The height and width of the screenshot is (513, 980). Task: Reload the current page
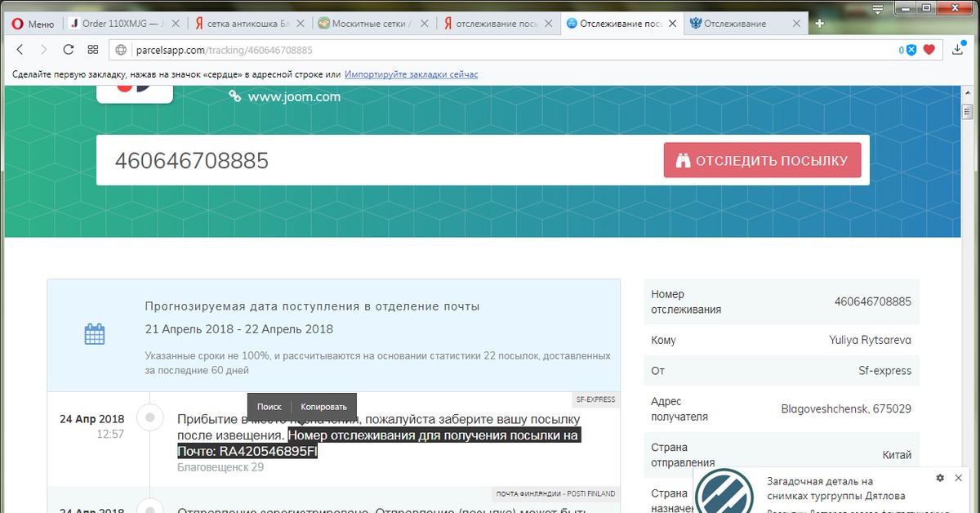[x=69, y=50]
